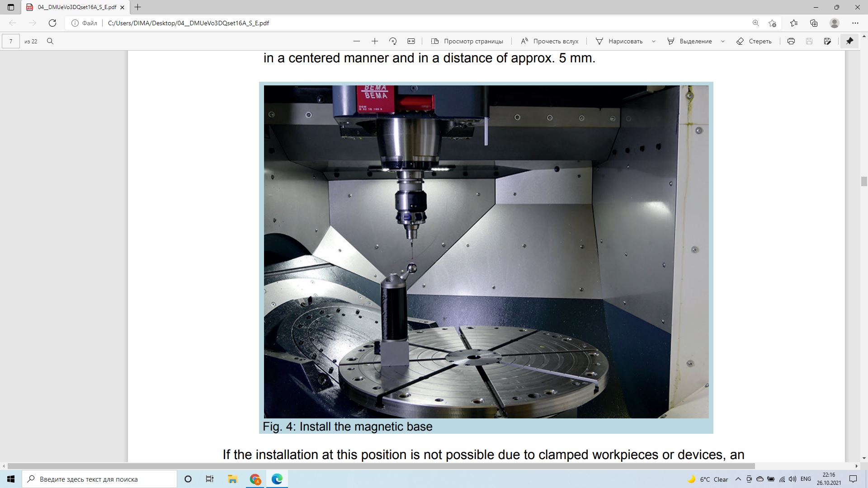Toggle the pin toolbar button
The image size is (868, 488).
pos(849,41)
